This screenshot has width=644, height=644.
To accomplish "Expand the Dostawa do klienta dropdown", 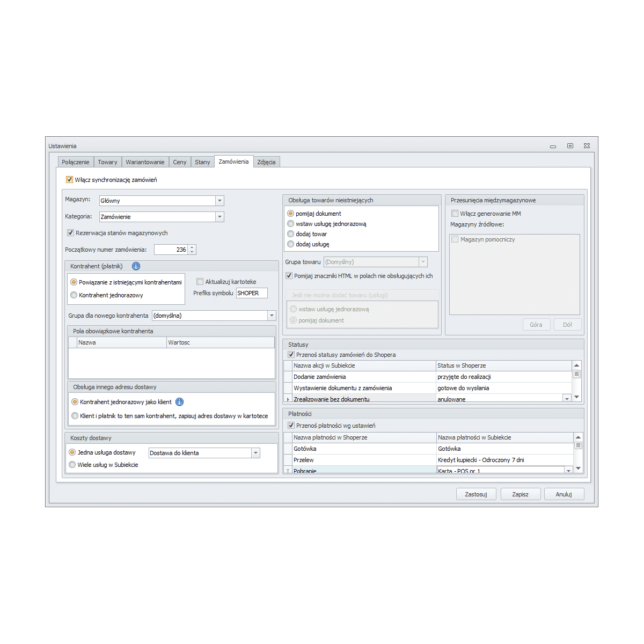I will click(x=255, y=453).
